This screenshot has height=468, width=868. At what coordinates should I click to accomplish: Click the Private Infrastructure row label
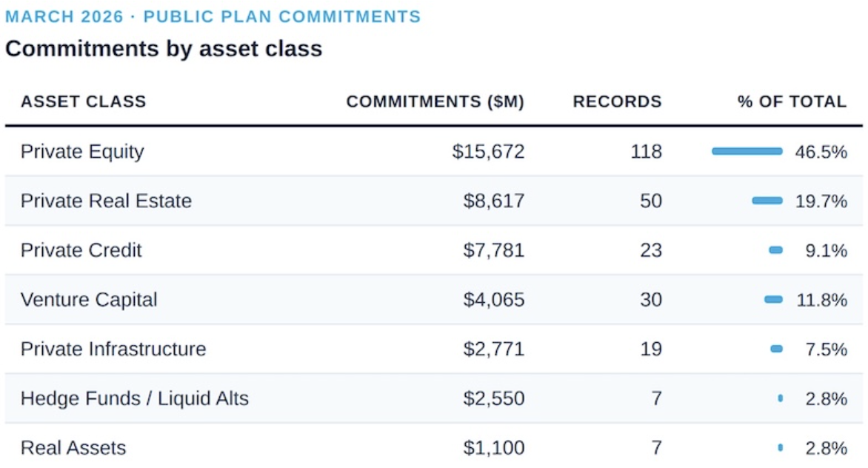(113, 349)
